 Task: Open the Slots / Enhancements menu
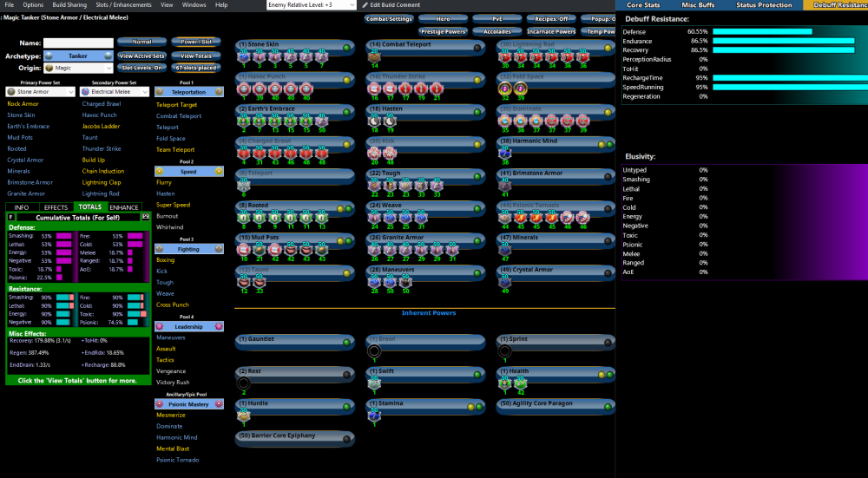coord(124,4)
